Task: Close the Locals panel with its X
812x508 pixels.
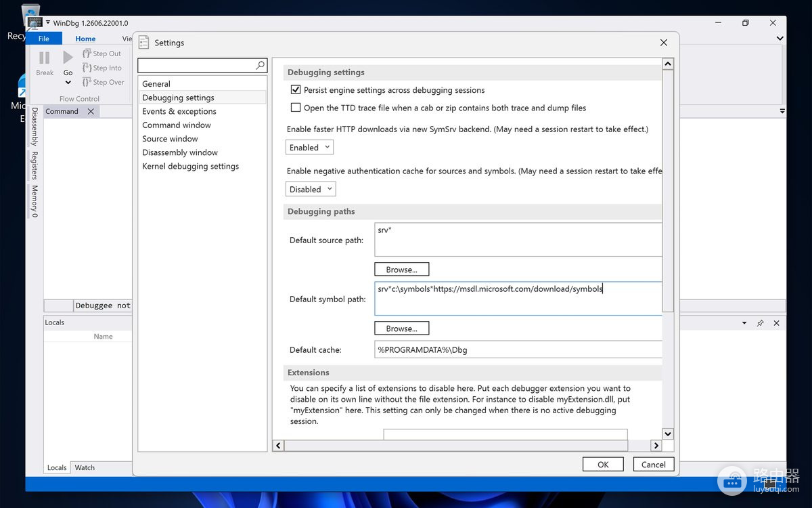Action: 776,323
